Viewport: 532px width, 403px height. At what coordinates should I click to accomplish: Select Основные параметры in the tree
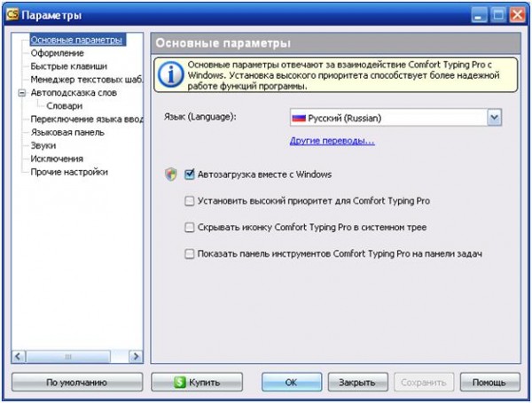(76, 40)
